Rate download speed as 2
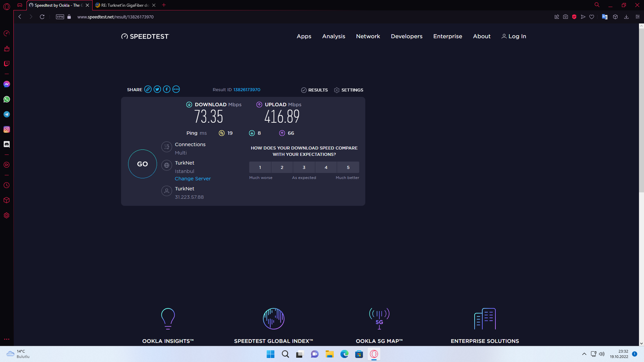This screenshot has width=644, height=362. click(282, 167)
